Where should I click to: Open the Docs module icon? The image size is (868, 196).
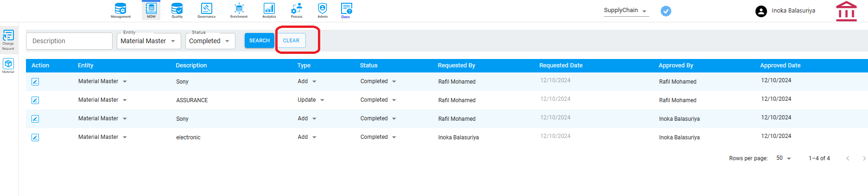coord(346,10)
